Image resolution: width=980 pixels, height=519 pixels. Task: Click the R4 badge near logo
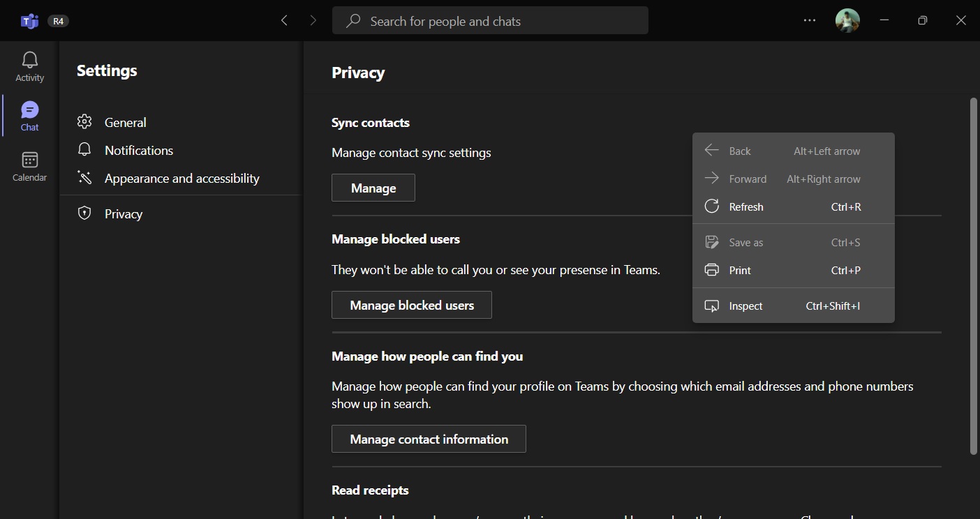pos(58,21)
